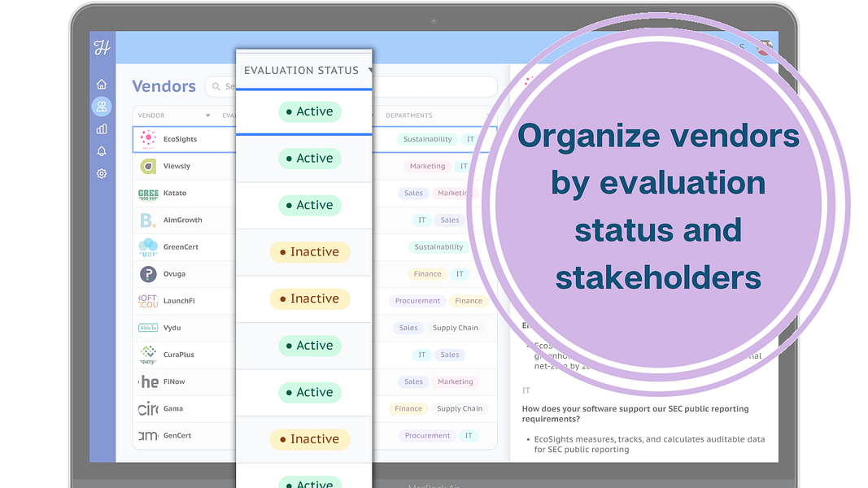Viewport: 868px width, 488px height.
Task: Click the Active status badge for Katato
Action: [x=310, y=205]
